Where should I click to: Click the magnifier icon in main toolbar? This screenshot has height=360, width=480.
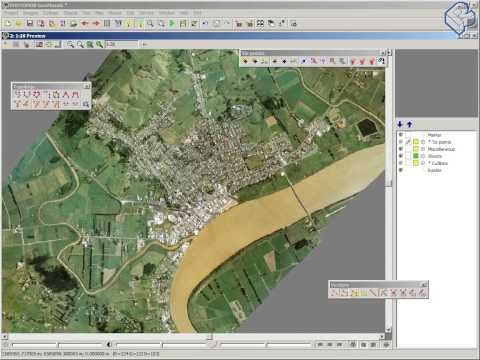click(150, 23)
